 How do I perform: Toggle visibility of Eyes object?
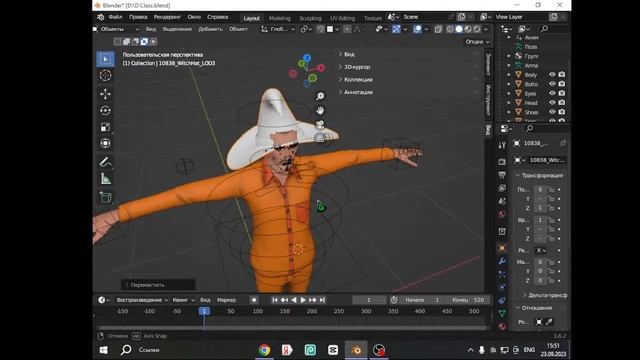click(552, 93)
